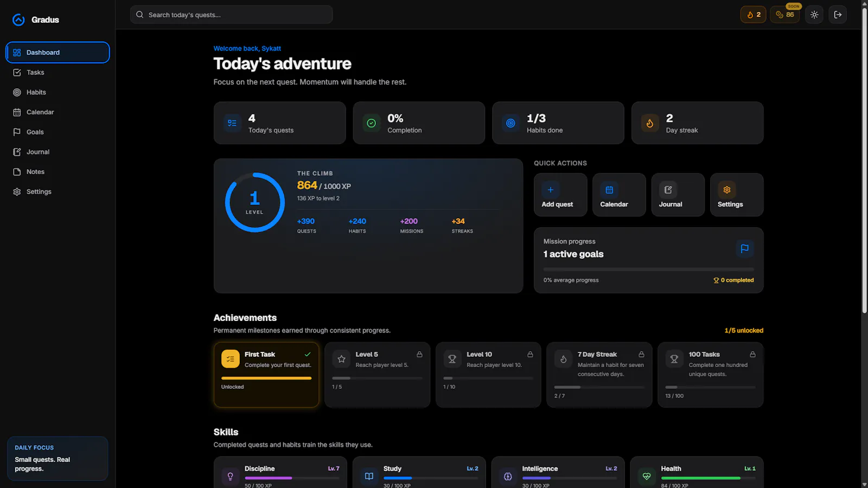Navigate to Calendar in sidebar
Image resolution: width=868 pixels, height=488 pixels.
coord(58,112)
